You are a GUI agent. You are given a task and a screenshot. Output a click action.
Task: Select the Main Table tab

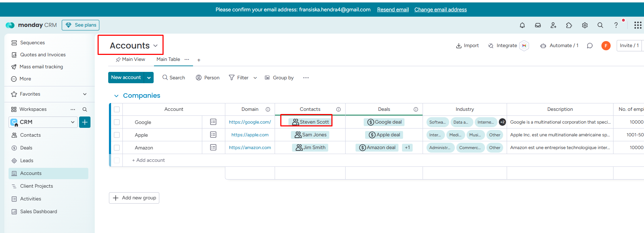tap(168, 59)
